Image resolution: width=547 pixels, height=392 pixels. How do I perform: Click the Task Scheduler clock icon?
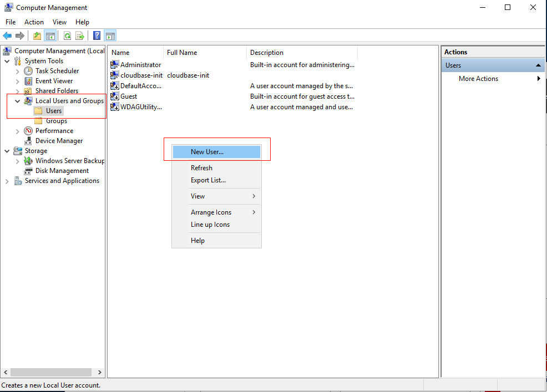[x=28, y=71]
